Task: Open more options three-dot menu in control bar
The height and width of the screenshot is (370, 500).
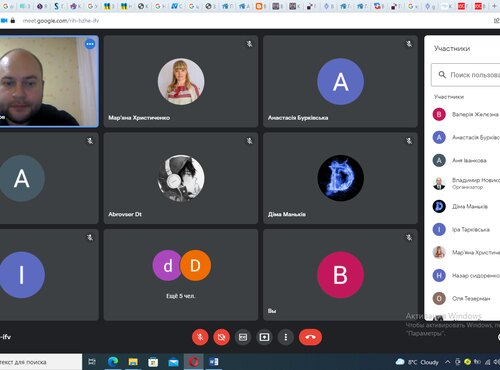Action: [286, 337]
